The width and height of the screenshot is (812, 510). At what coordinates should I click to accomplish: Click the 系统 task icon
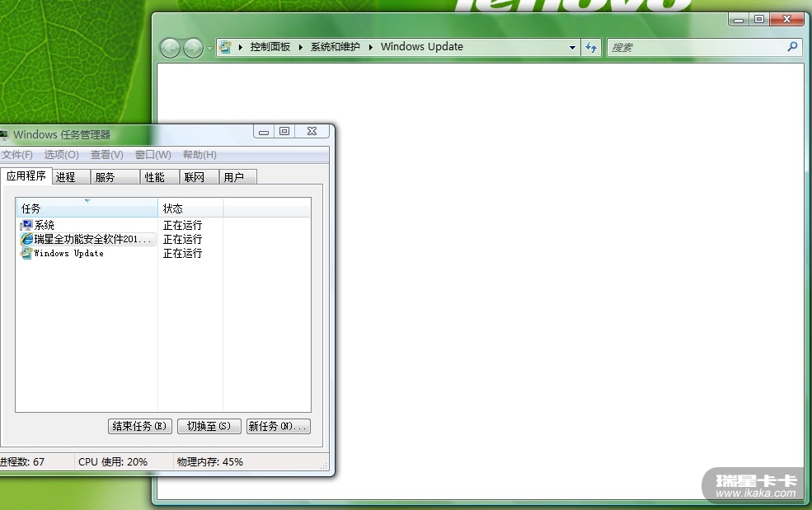pyautogui.click(x=26, y=225)
